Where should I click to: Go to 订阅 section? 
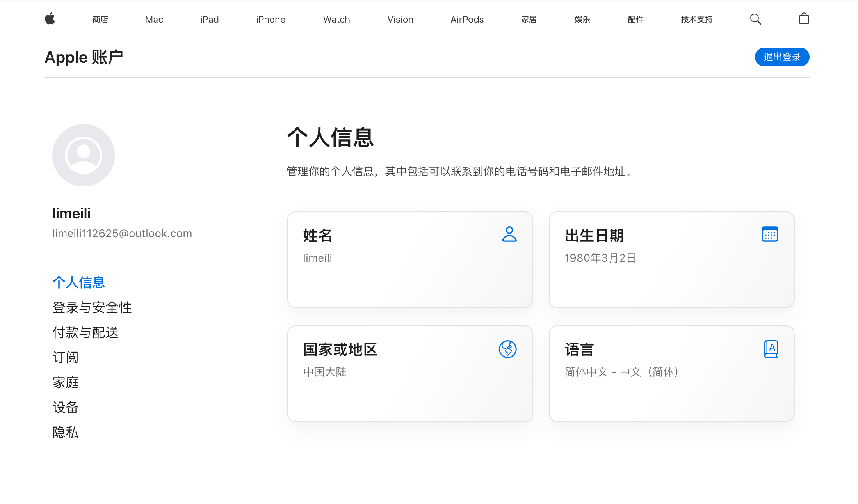[66, 357]
